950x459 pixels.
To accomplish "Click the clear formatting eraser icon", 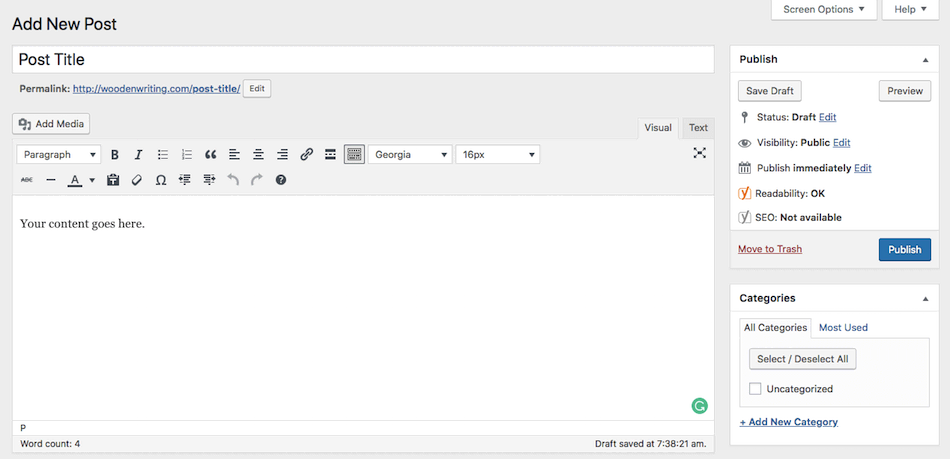I will [136, 180].
